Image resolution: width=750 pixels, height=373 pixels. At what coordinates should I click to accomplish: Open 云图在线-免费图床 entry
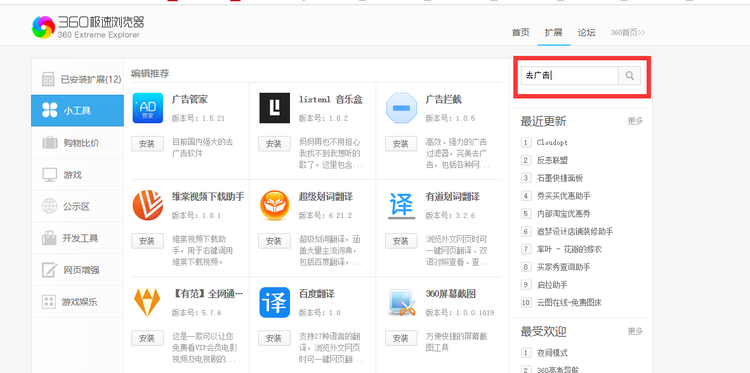pyautogui.click(x=569, y=303)
